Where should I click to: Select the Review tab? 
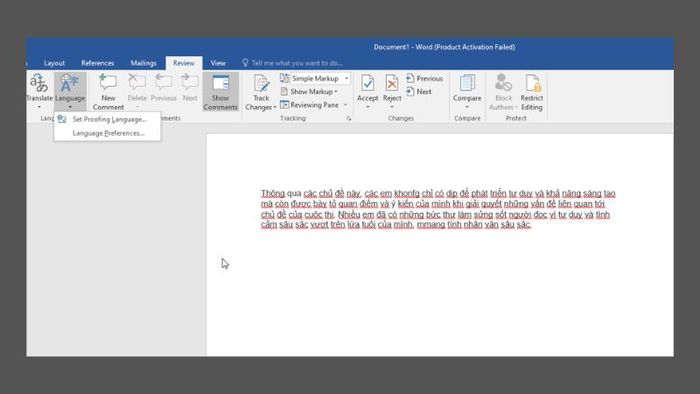pos(184,63)
